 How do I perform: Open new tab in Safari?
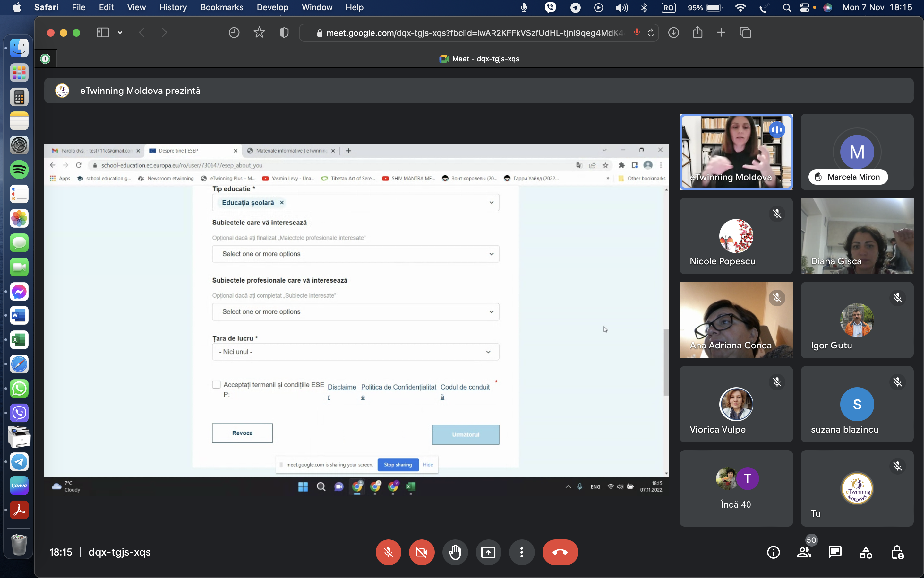pyautogui.click(x=721, y=32)
